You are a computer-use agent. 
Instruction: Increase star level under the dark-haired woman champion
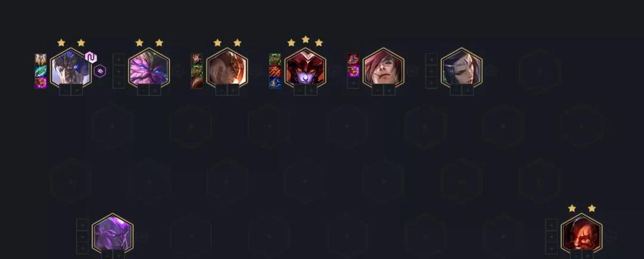tap(467, 89)
